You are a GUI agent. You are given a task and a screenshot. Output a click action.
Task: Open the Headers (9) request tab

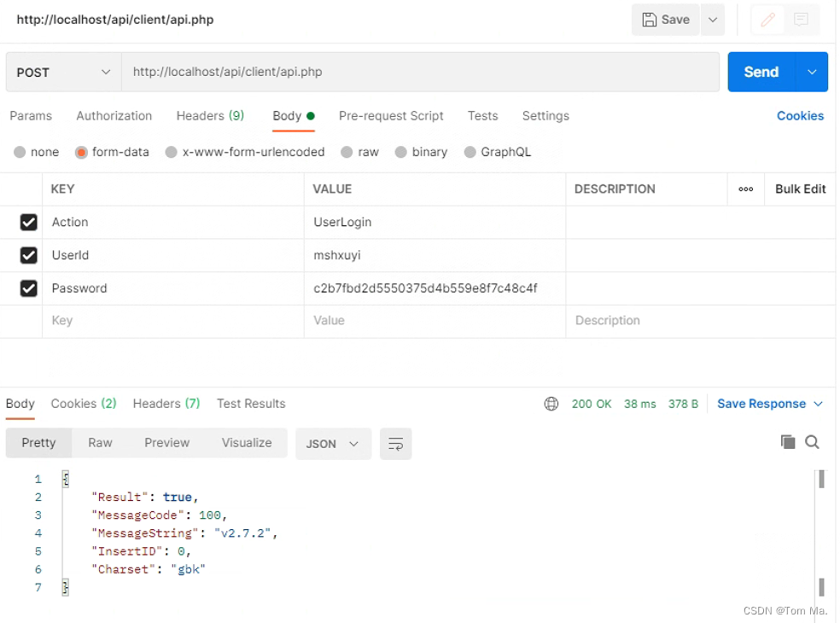210,116
